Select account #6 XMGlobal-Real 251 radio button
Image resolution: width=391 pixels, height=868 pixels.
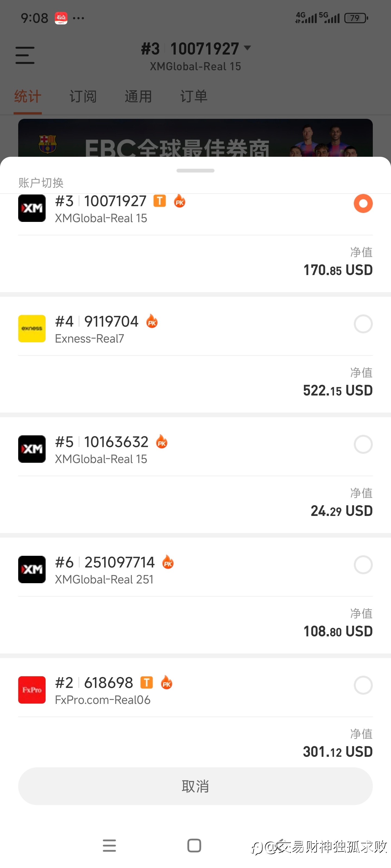(x=363, y=565)
